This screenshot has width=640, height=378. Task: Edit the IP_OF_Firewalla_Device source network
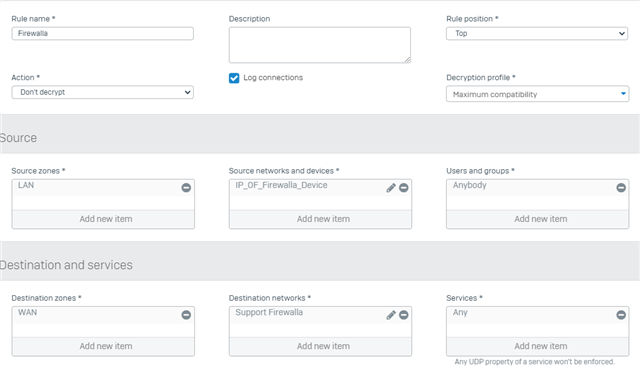point(391,188)
